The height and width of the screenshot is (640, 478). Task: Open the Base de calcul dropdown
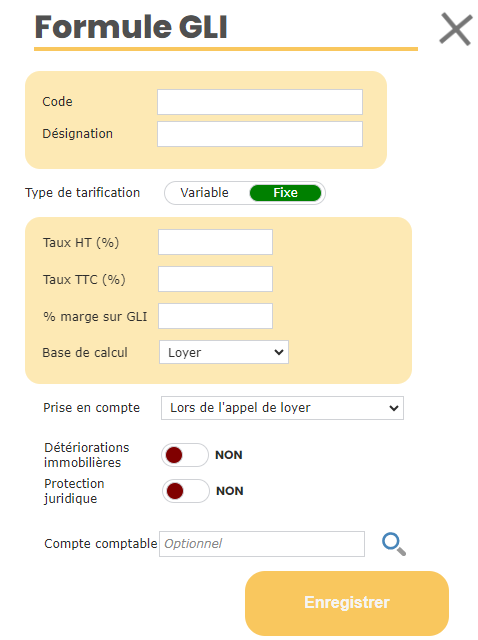click(224, 352)
